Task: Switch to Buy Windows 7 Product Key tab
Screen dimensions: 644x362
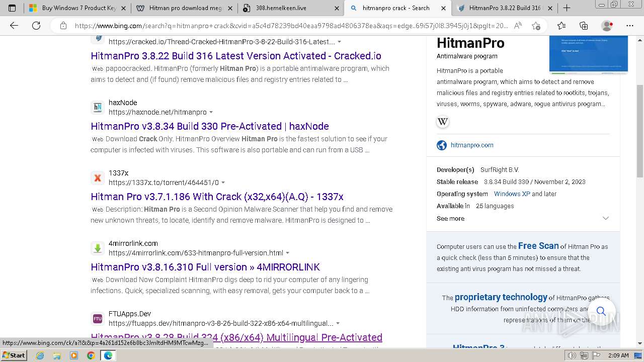Action: [77, 8]
